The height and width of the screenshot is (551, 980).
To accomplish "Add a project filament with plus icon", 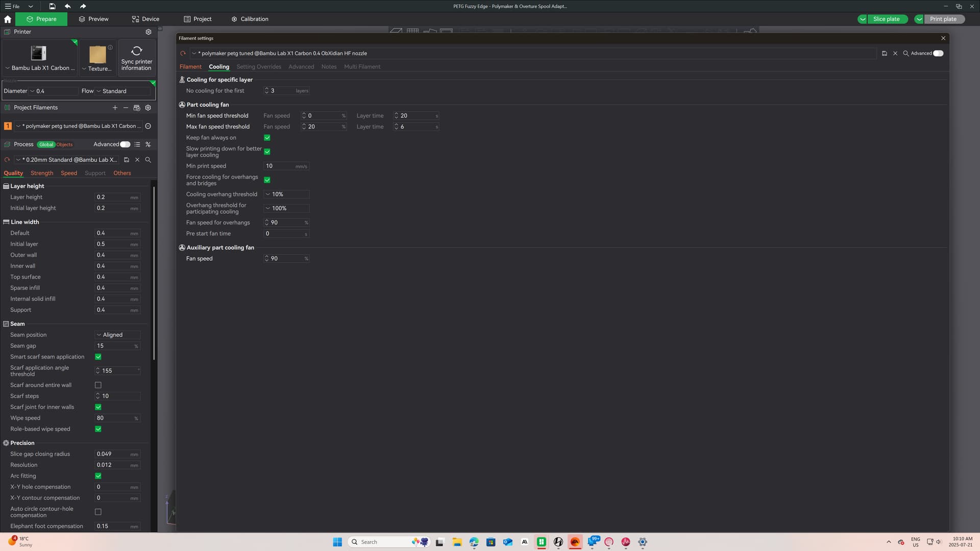I will [x=115, y=108].
